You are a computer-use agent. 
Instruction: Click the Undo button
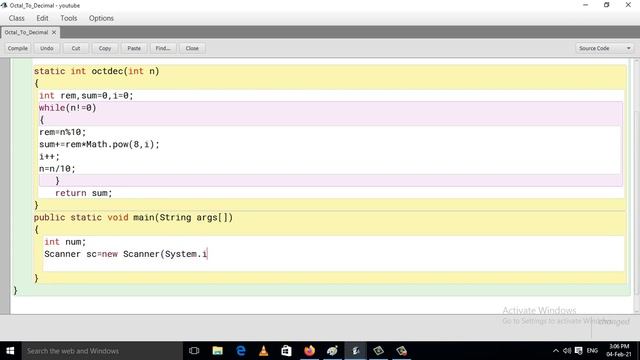click(x=47, y=48)
